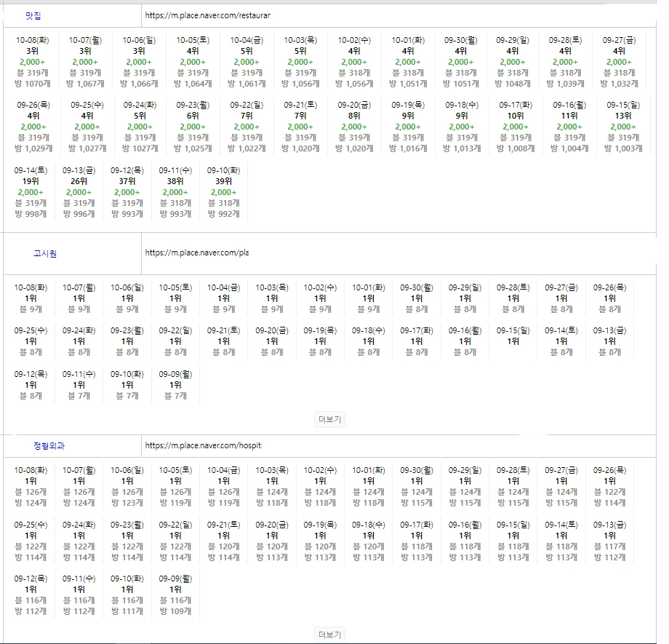
Task: Click the 맛집 09-10(화) cell ranked 39위
Action: point(223,192)
